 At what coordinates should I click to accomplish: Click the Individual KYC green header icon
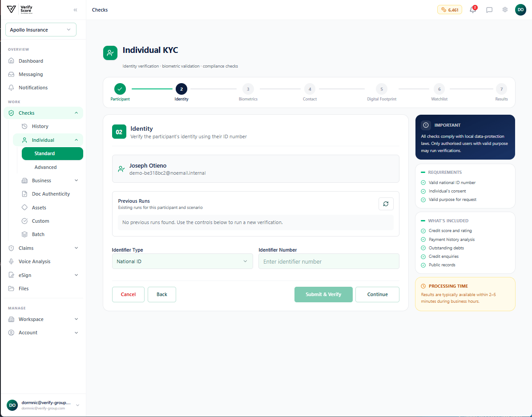click(x=110, y=53)
